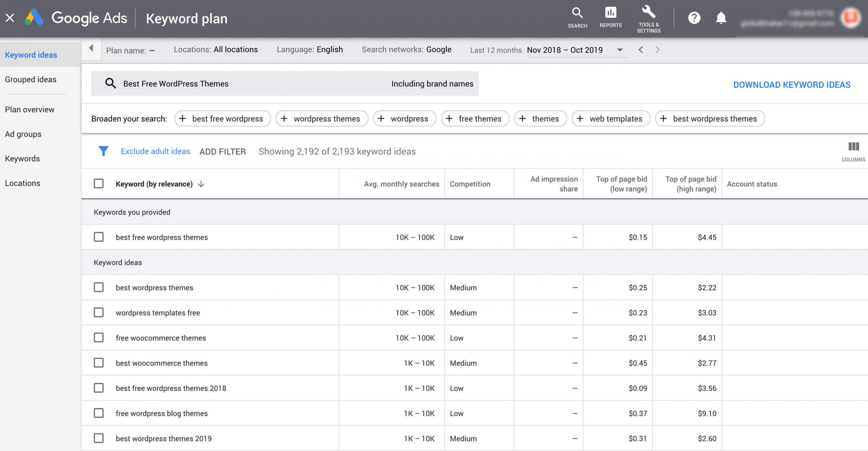Check the free woocommerce themes row
868x451 pixels.
click(99, 338)
